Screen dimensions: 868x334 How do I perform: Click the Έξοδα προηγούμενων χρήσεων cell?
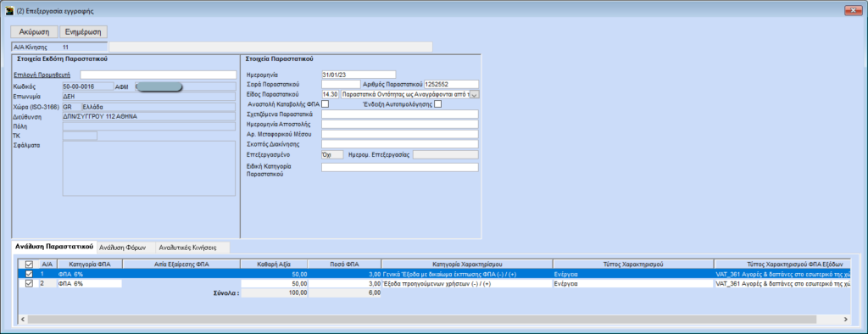pos(467,283)
